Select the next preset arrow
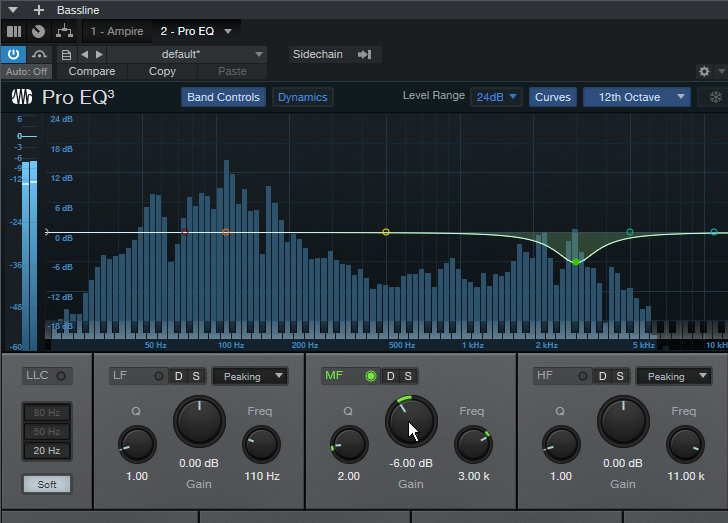The height and width of the screenshot is (523, 728). click(x=98, y=54)
